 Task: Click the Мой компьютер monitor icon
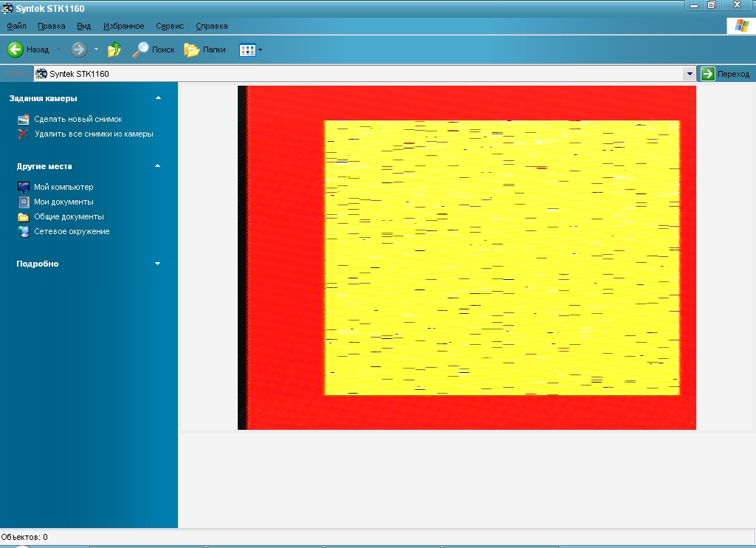23,187
